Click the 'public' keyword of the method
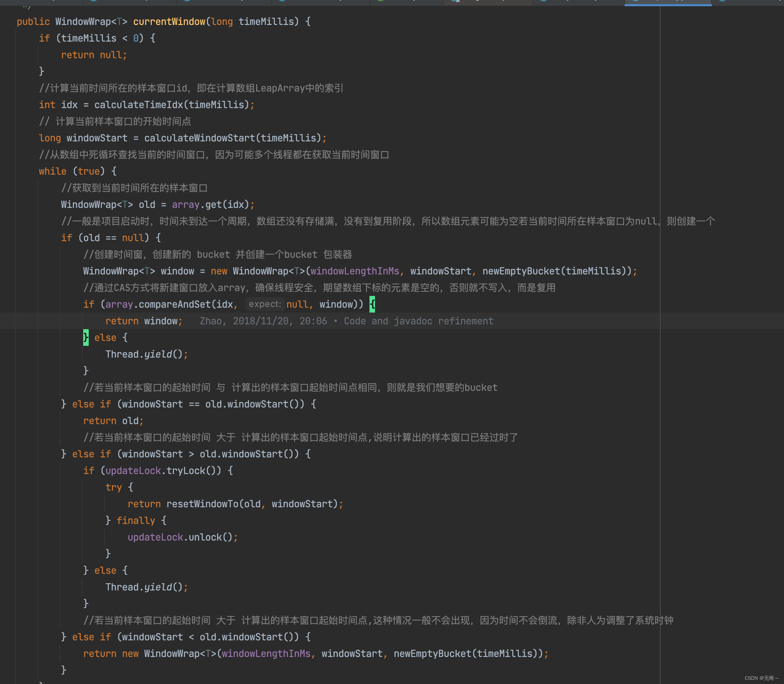The image size is (784, 684). 33,22
